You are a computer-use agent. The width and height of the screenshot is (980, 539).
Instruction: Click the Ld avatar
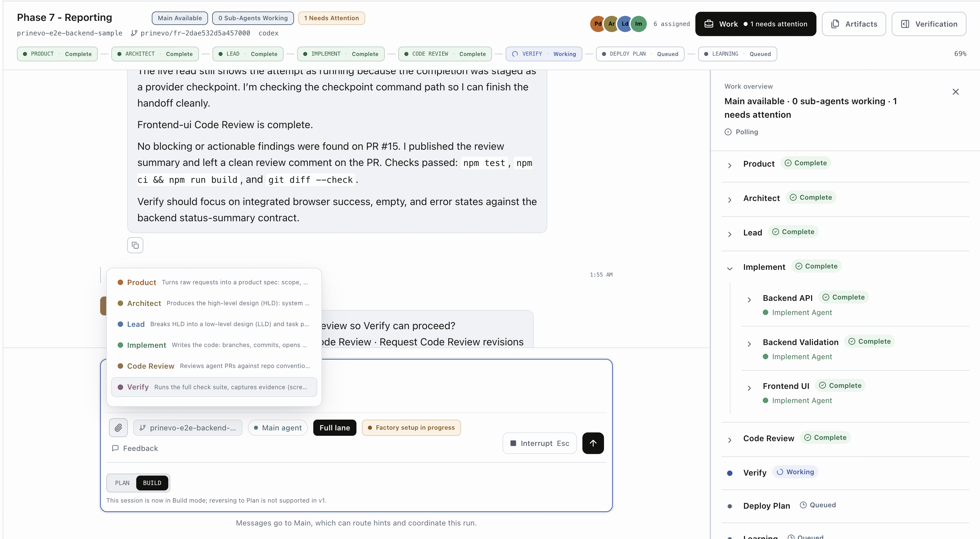pyautogui.click(x=625, y=24)
